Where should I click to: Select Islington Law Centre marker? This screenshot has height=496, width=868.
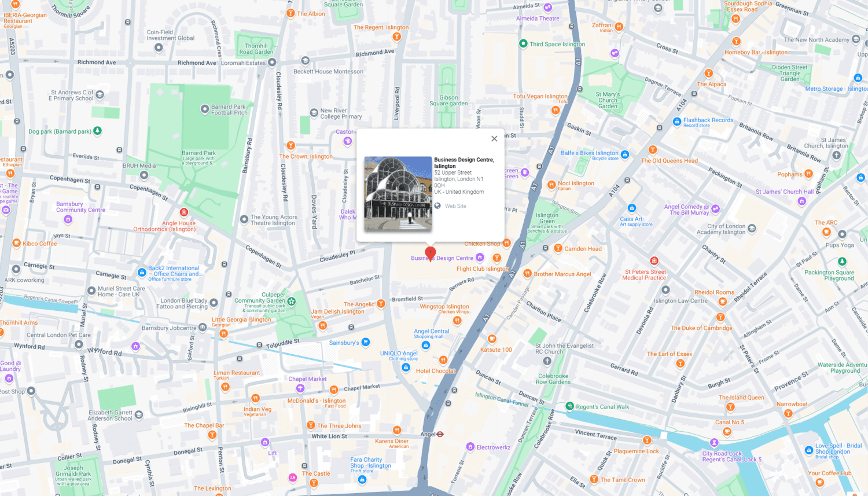pyautogui.click(x=665, y=290)
